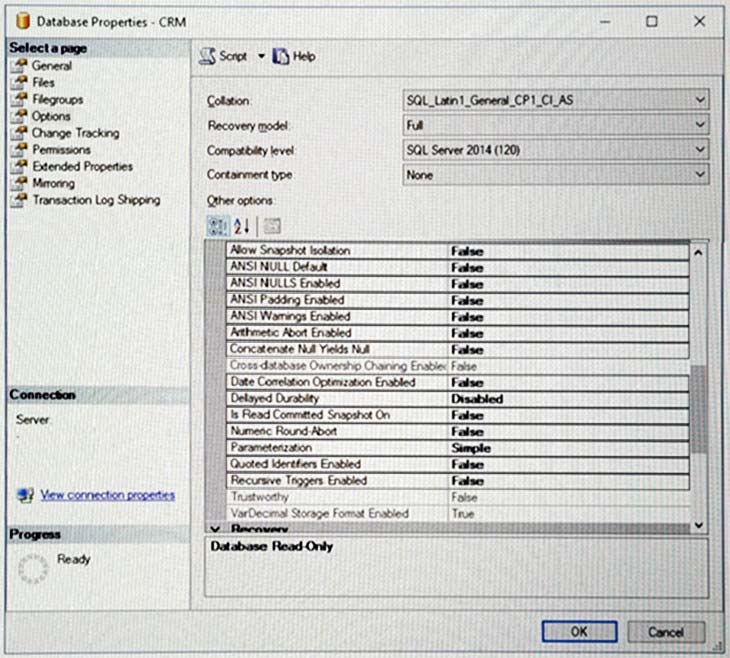Viewport: 730px width, 658px height.
Task: Click the Trustworthy row
Action: [x=458, y=497]
